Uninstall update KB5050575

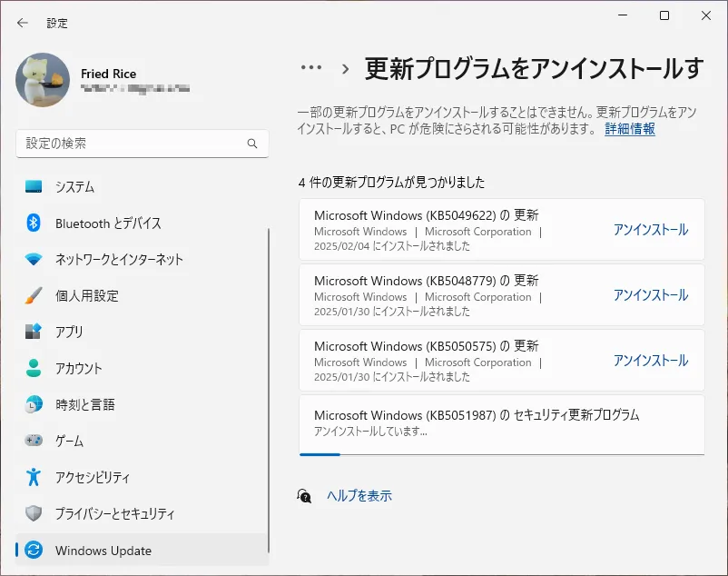[651, 361]
